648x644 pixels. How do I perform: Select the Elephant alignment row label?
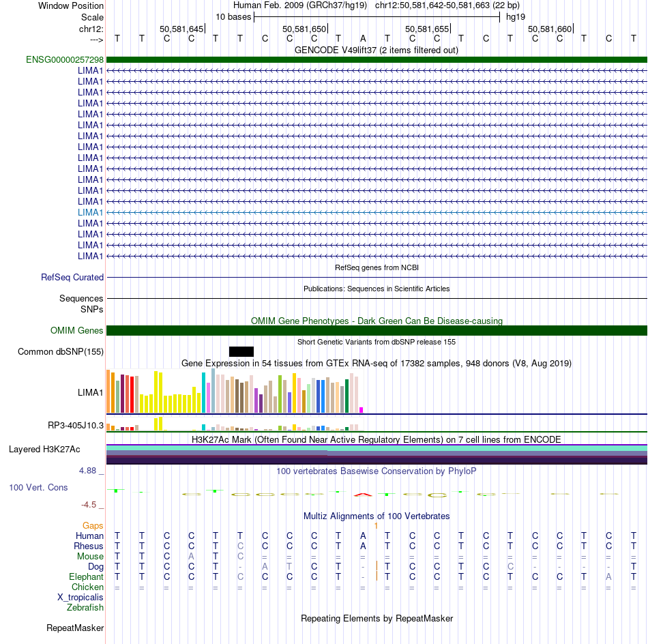(x=86, y=576)
